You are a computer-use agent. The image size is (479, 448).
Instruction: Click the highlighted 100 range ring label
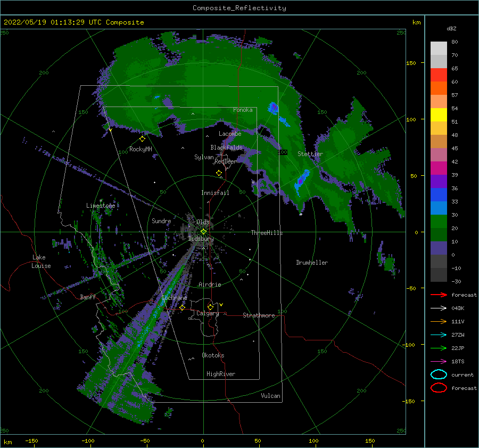coord(283,152)
